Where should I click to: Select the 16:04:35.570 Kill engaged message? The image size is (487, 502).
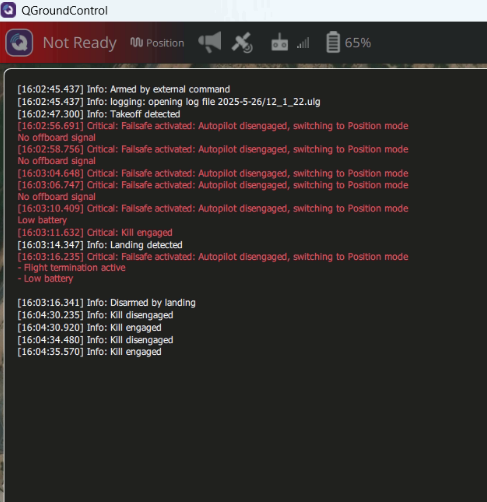89,352
